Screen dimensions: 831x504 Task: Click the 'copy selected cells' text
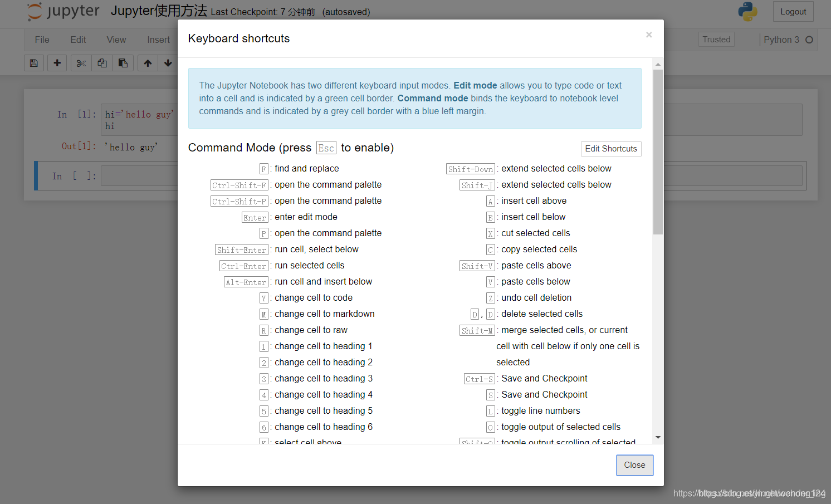(539, 249)
